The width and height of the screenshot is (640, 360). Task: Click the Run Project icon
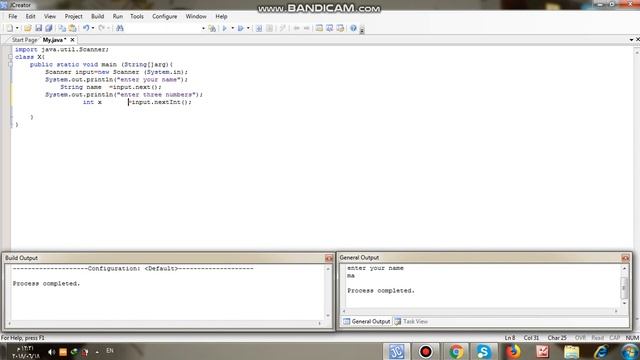tap(240, 28)
